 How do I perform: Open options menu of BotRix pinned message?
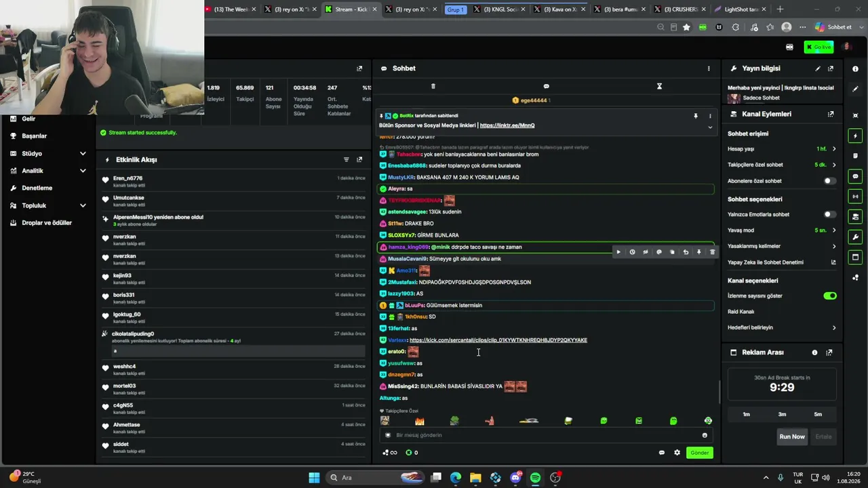pyautogui.click(x=710, y=116)
